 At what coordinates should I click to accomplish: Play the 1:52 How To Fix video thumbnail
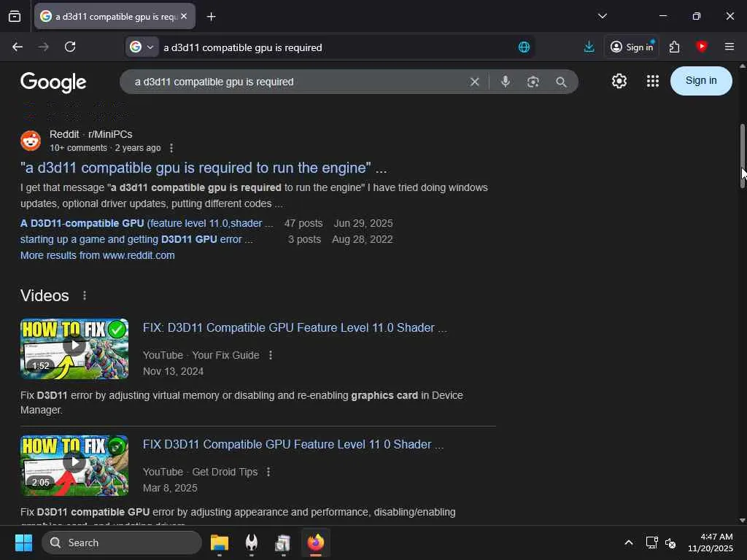[74, 349]
